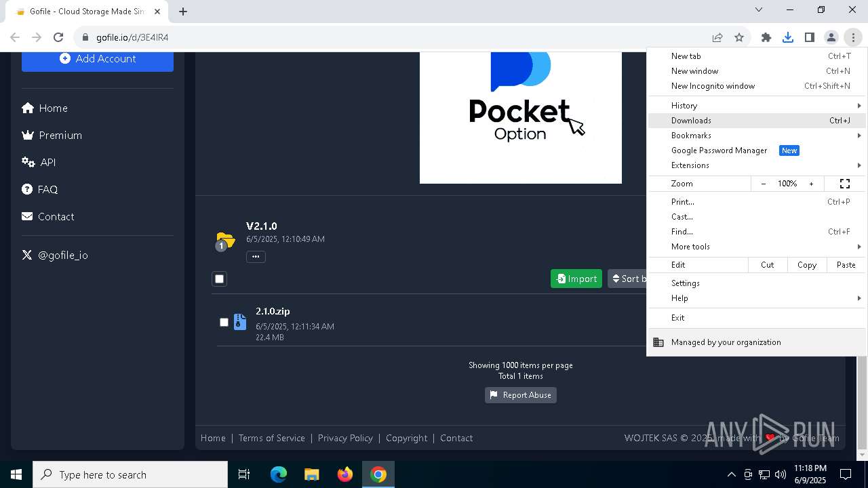868x488 pixels.
Task: Expand the Extensions submenu
Action: pyautogui.click(x=757, y=165)
